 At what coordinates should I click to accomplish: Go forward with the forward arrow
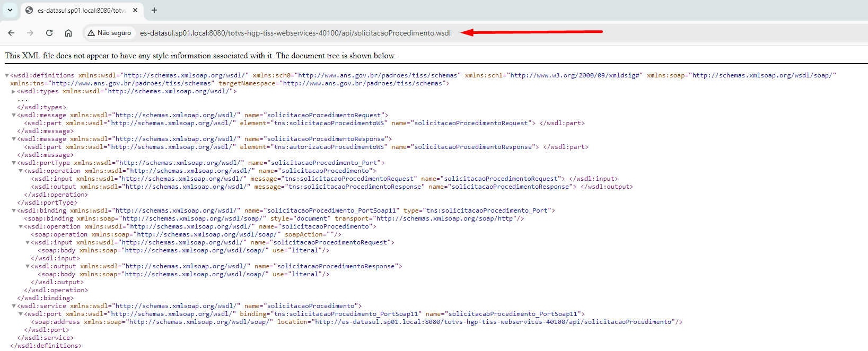(30, 33)
